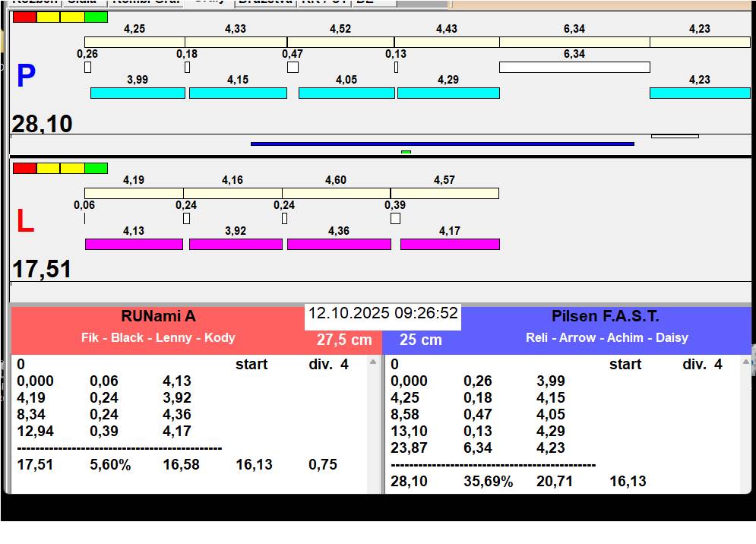The width and height of the screenshot is (756, 544).
Task: Select the small green marker below the blue line
Action: click(406, 152)
